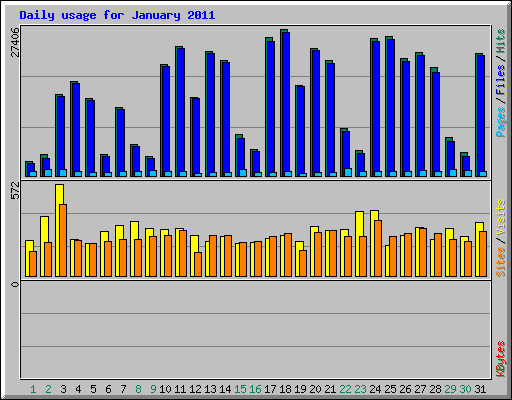Viewport: 512px width, 400px height.
Task: Click the green day 30 axis label
Action: 465,389
